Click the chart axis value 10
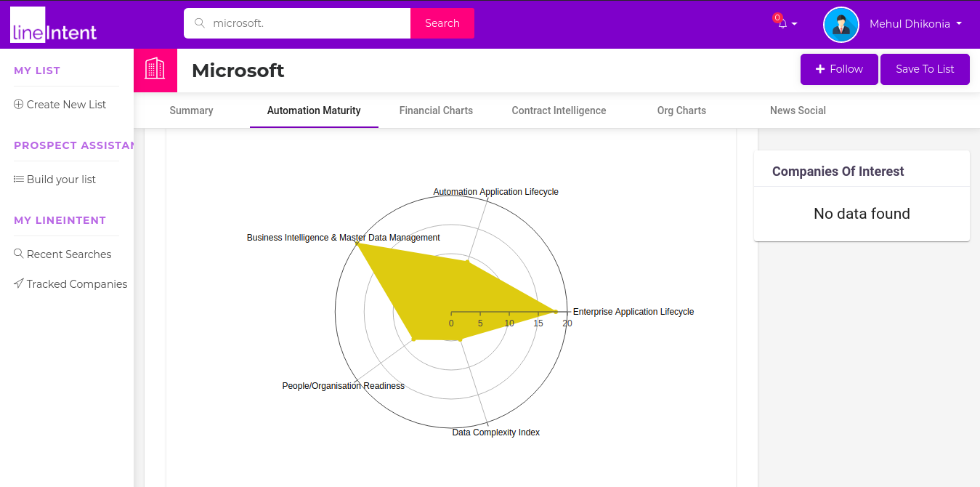This screenshot has height=487, width=980. pos(509,323)
